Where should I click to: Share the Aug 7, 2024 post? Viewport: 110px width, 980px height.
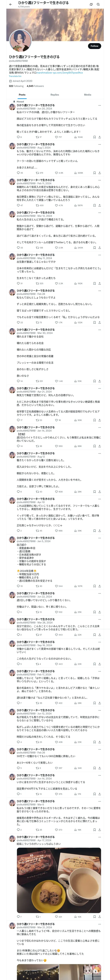point(99,173)
